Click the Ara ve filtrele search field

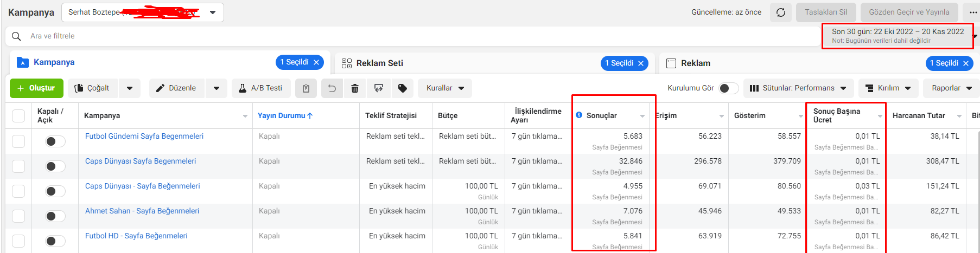(412, 36)
